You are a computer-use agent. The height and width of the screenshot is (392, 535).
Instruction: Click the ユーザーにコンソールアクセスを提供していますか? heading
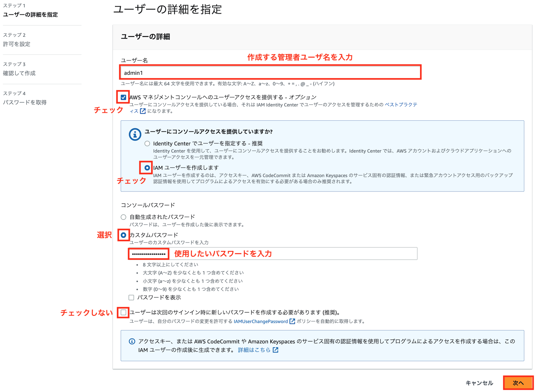click(209, 132)
